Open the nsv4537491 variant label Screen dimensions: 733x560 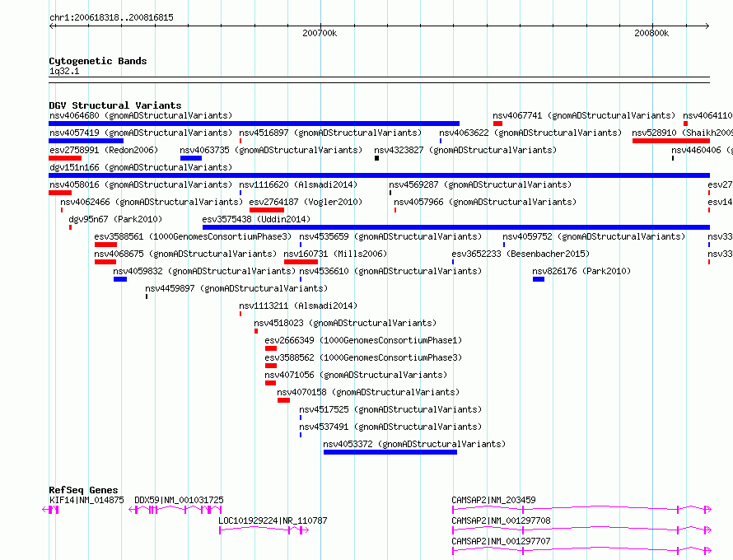(390, 427)
